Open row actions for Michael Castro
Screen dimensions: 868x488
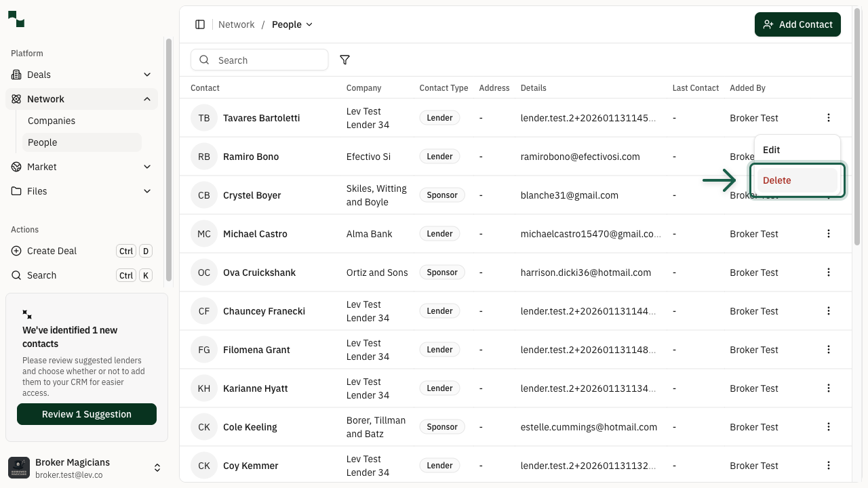(829, 234)
